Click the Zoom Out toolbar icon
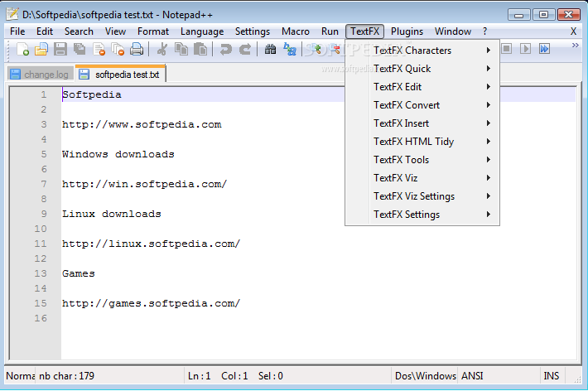The height and width of the screenshot is (391, 588). [334, 49]
